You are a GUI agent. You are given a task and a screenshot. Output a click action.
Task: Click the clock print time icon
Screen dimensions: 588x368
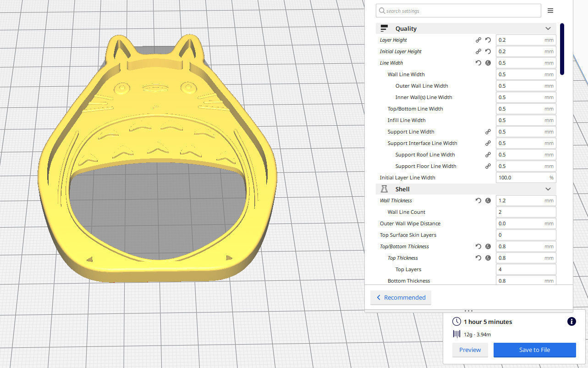point(456,322)
